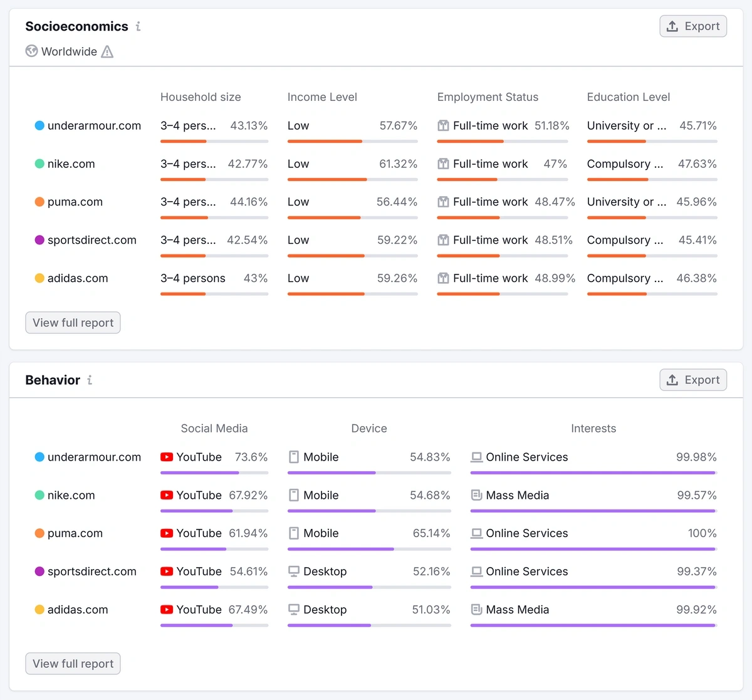Screen dimensions: 752x700
Task: Click puma.com in the Socioeconomics table
Action: click(75, 202)
